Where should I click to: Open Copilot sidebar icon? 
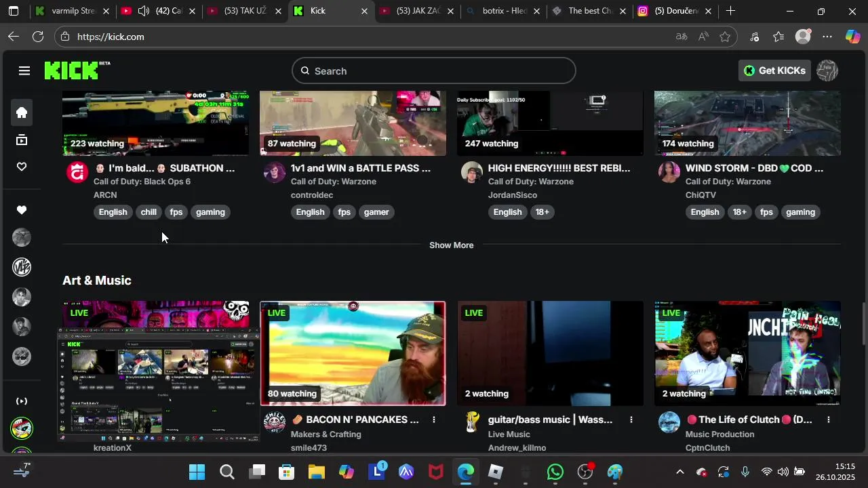pos(852,37)
